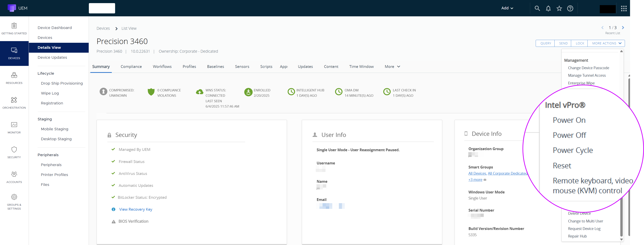The width and height of the screenshot is (644, 245).
Task: Go to next device arrow
Action: coord(623,28)
